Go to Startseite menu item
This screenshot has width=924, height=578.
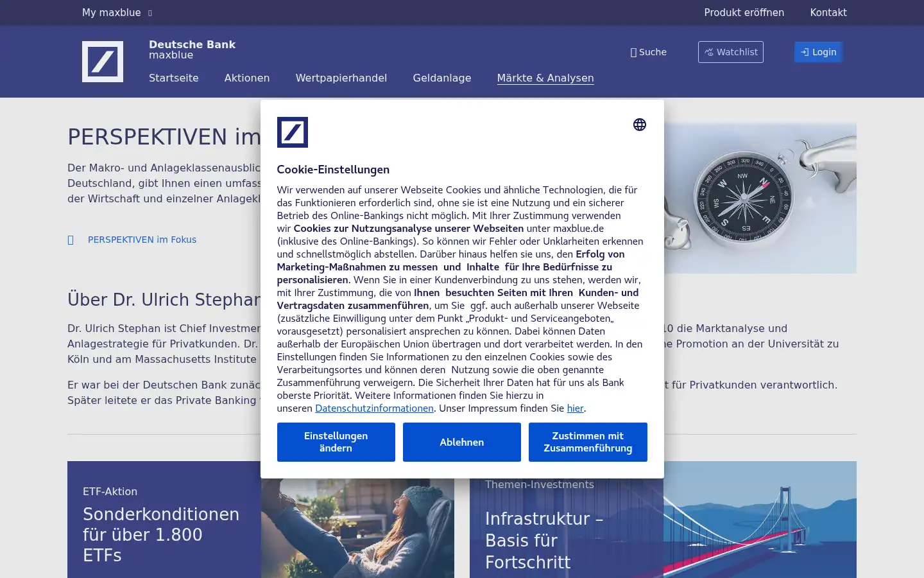tap(174, 78)
